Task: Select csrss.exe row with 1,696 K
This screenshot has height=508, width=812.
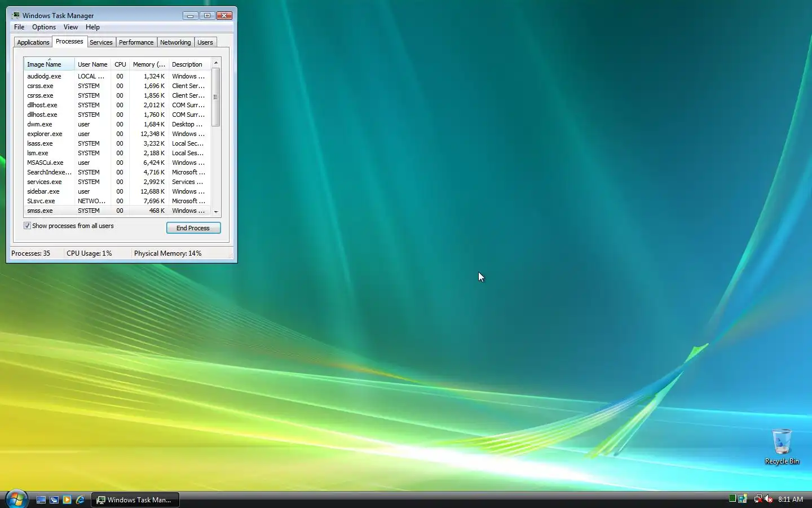Action: pyautogui.click(x=117, y=86)
